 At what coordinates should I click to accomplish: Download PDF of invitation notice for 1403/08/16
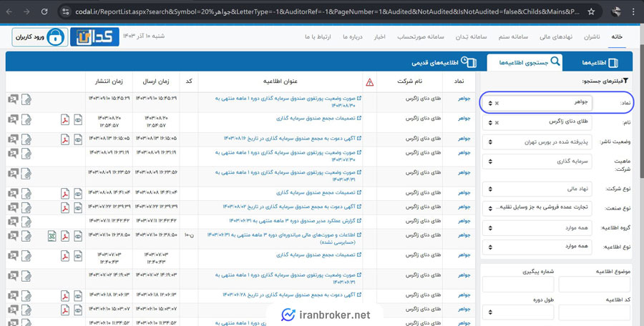coord(65,139)
